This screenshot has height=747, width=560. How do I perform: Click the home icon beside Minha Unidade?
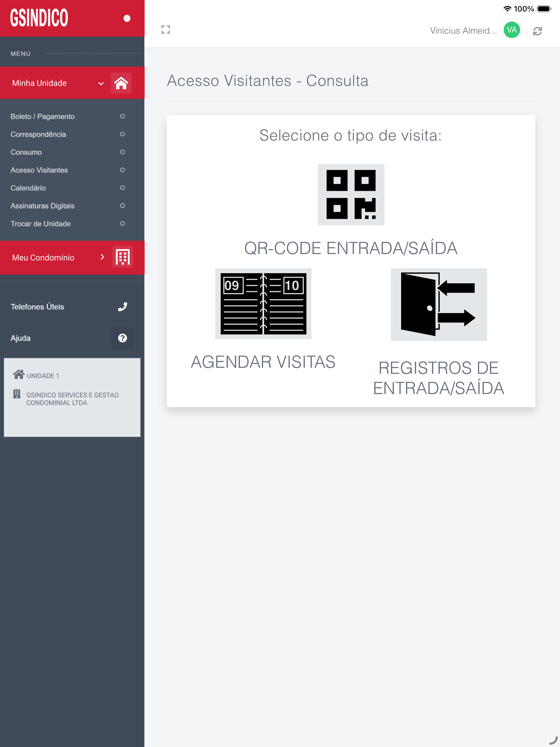tap(121, 83)
